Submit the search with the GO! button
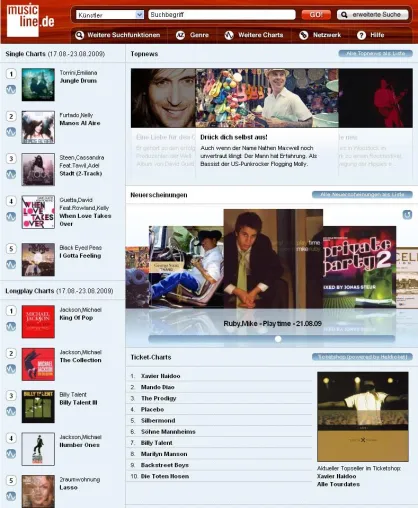The height and width of the screenshot is (508, 418). tap(316, 15)
